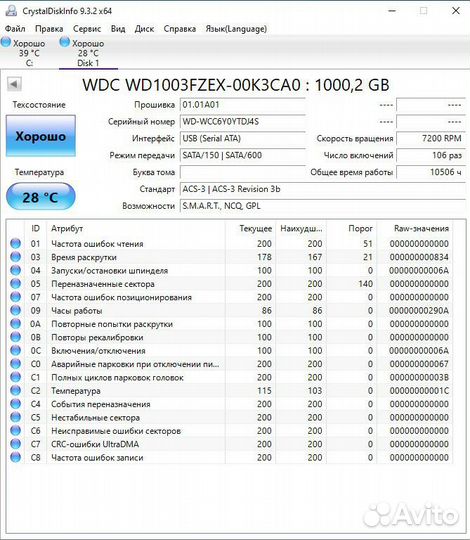The image size is (470, 540).
Task: Click status icon of attribute C2 temperature row
Action: [15, 391]
